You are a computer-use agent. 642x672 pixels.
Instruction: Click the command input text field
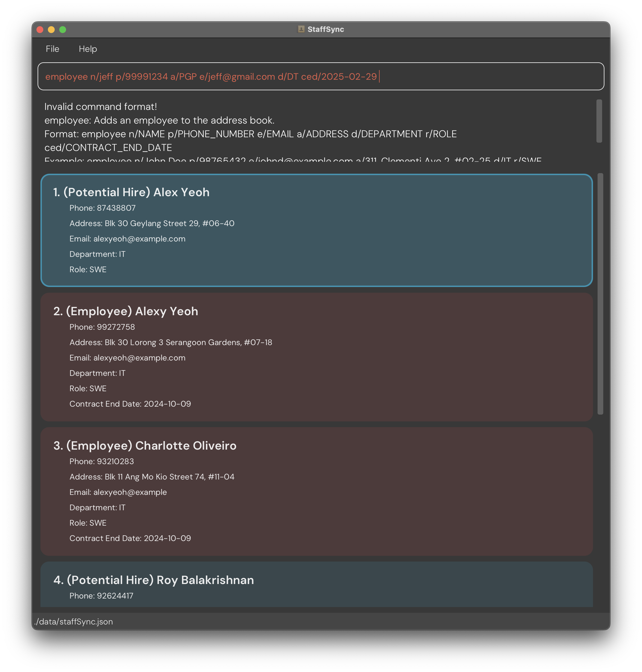[320, 76]
